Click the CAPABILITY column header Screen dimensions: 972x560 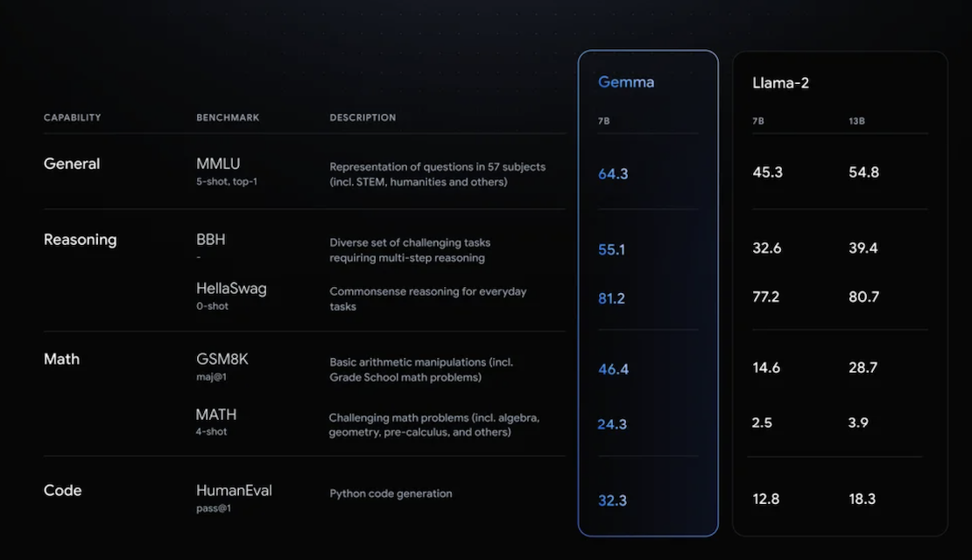click(x=72, y=118)
